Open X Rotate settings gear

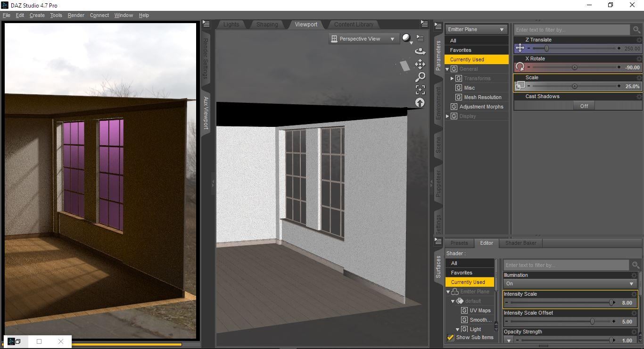[639, 59]
